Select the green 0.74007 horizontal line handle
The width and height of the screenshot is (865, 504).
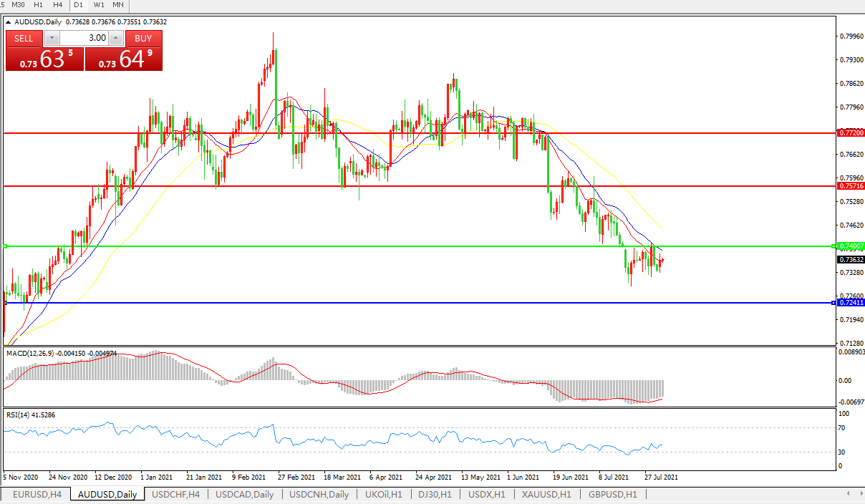point(6,246)
